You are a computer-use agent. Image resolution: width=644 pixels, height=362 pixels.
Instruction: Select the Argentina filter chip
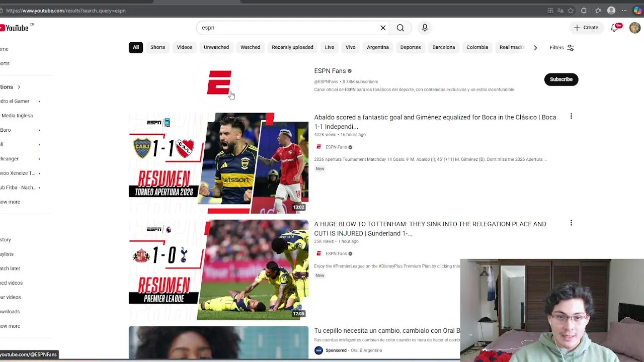(x=378, y=47)
